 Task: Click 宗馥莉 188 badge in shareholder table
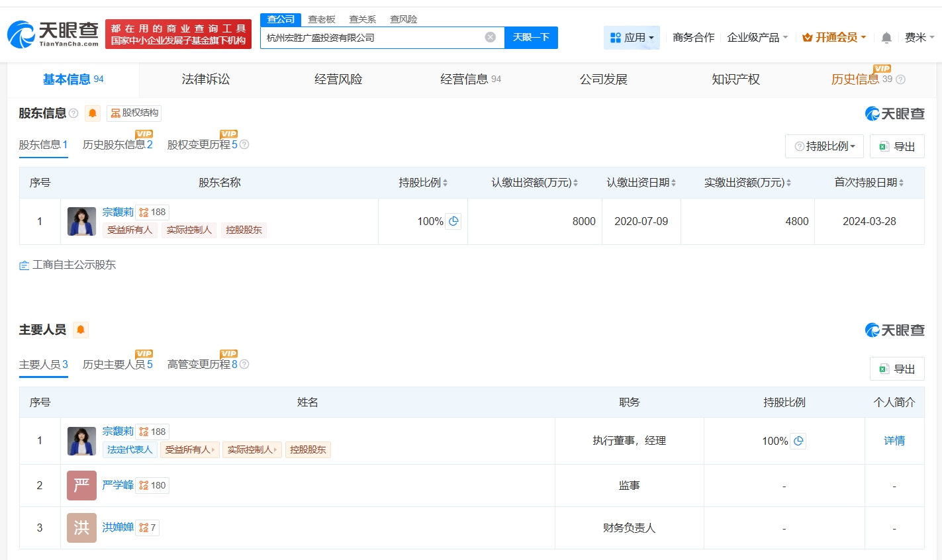pyautogui.click(x=152, y=212)
